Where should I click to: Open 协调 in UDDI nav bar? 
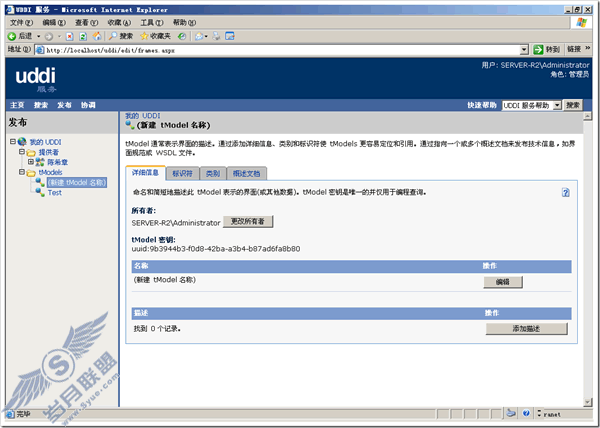tap(88, 105)
